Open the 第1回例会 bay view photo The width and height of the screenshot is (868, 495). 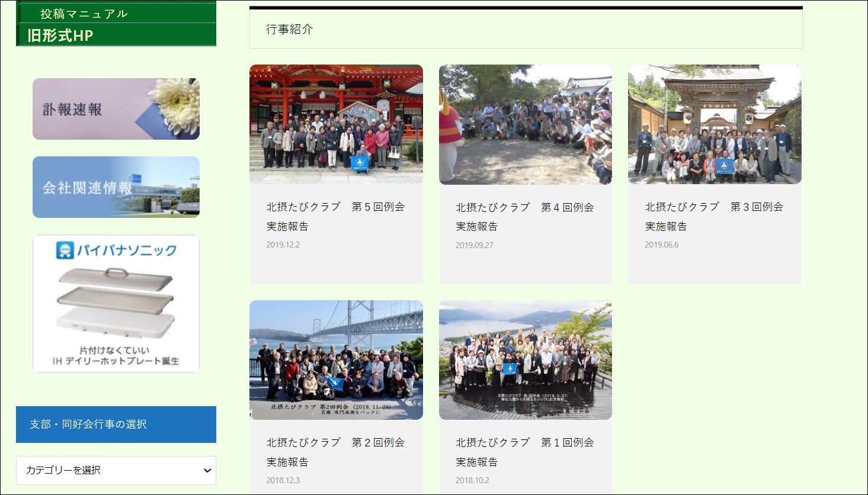pos(525,360)
